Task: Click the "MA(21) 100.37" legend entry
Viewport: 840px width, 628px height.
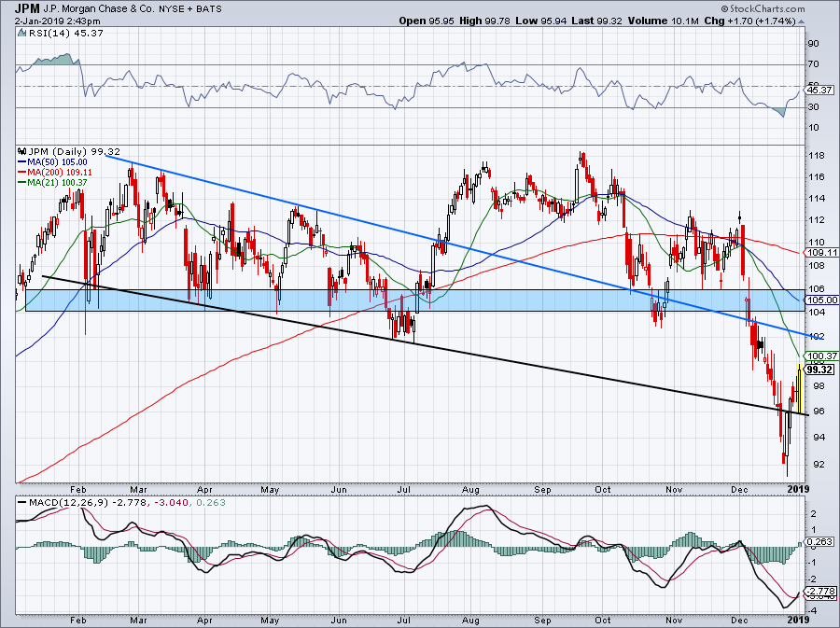Action: pos(57,183)
